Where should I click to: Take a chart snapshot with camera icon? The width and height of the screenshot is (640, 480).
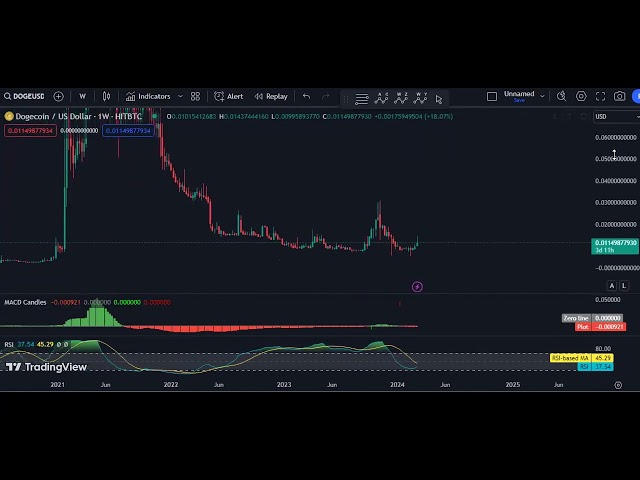pos(620,97)
